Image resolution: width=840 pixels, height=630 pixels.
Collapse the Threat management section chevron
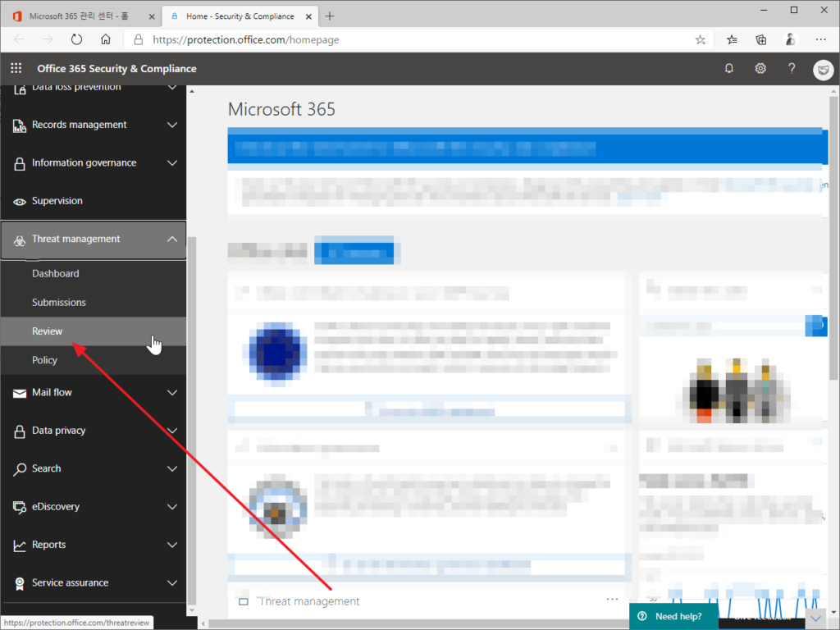pos(172,239)
